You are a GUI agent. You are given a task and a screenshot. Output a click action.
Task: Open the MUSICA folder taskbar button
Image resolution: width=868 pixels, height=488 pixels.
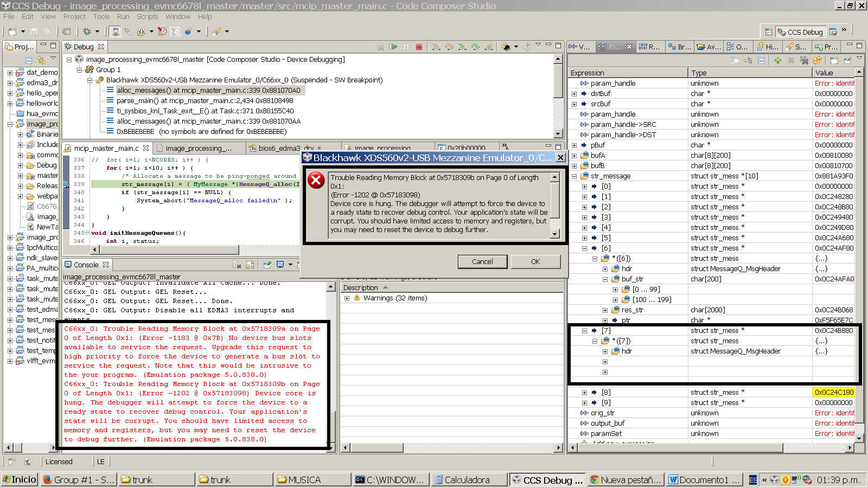[x=313, y=480]
